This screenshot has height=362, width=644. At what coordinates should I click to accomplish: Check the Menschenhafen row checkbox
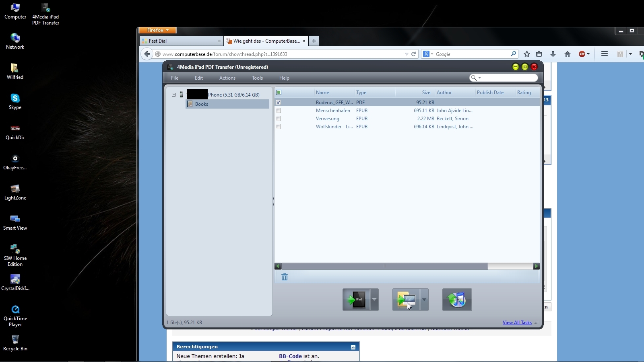click(x=278, y=111)
